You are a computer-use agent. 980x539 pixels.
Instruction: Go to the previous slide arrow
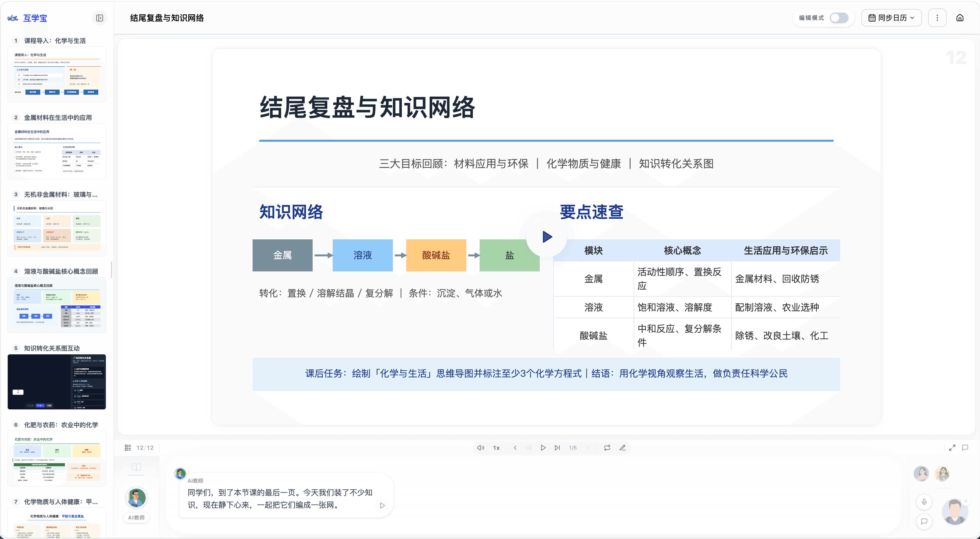coord(515,448)
